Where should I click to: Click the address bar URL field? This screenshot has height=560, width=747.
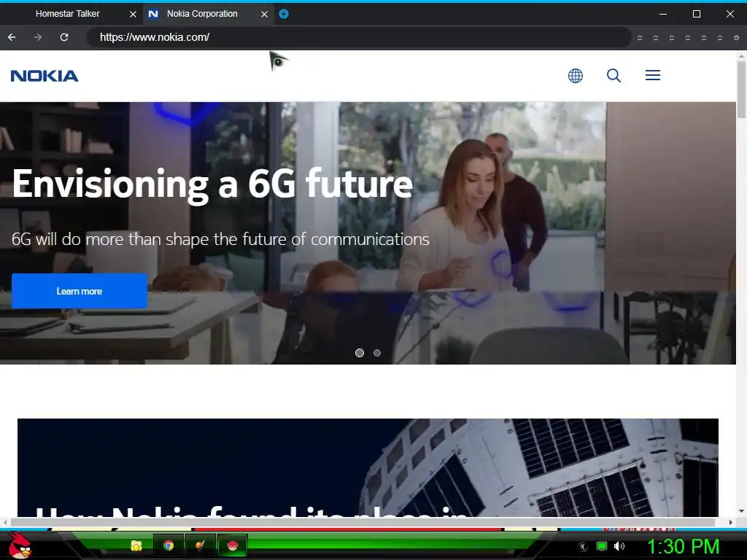click(x=359, y=37)
